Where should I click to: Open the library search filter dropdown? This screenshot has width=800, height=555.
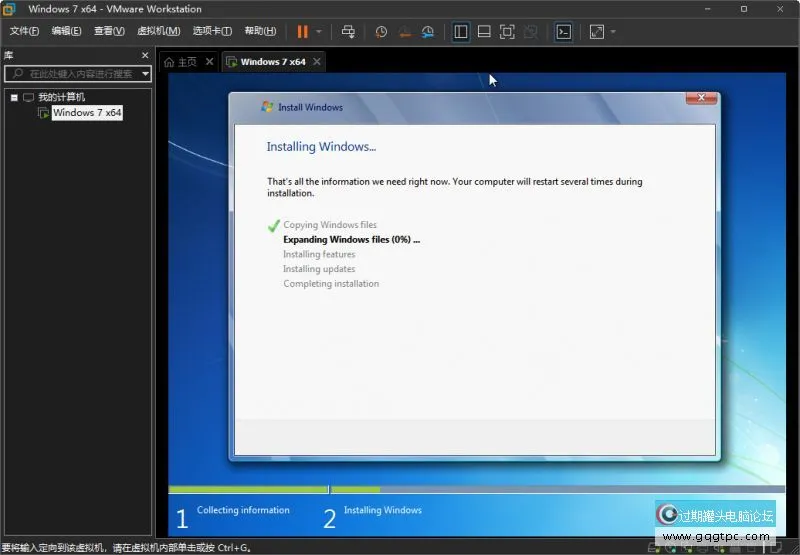click(x=145, y=74)
